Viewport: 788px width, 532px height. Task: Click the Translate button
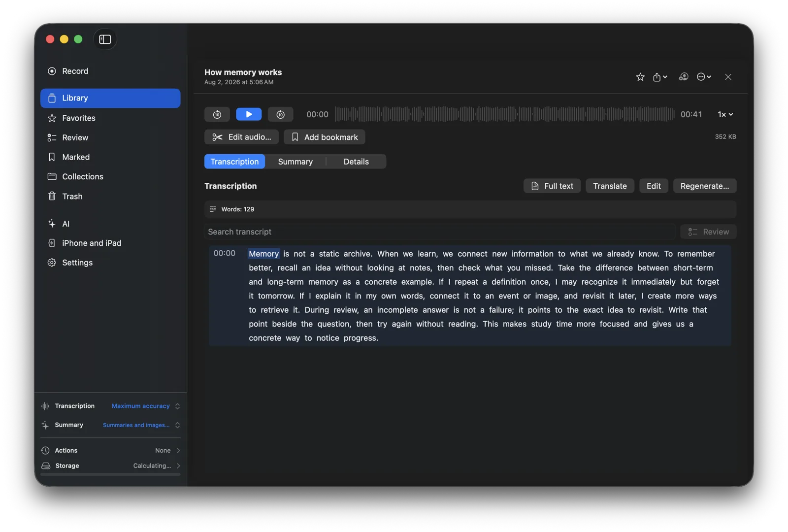(610, 186)
